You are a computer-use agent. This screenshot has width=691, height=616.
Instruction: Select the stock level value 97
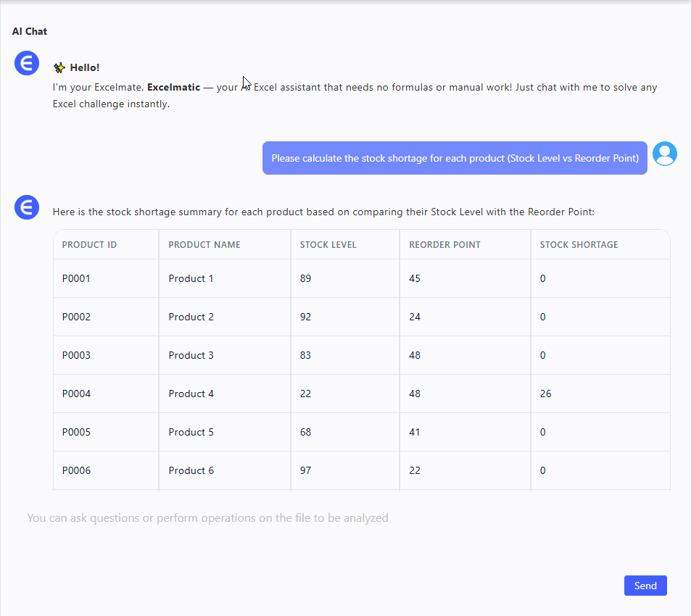coord(305,470)
